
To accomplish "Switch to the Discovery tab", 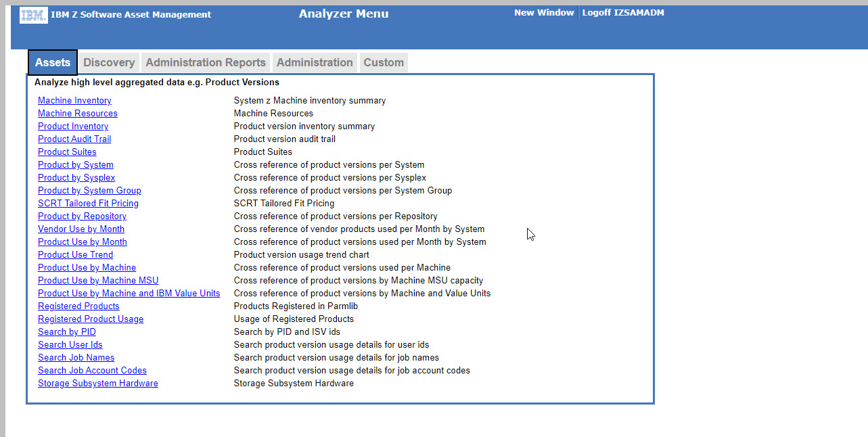I will click(108, 62).
